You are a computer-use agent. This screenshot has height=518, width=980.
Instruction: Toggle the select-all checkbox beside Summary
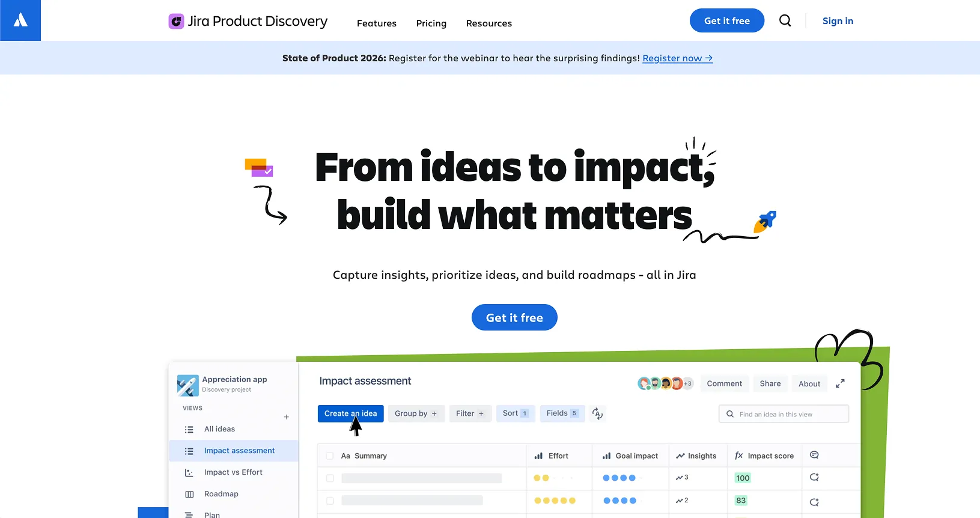(330, 456)
